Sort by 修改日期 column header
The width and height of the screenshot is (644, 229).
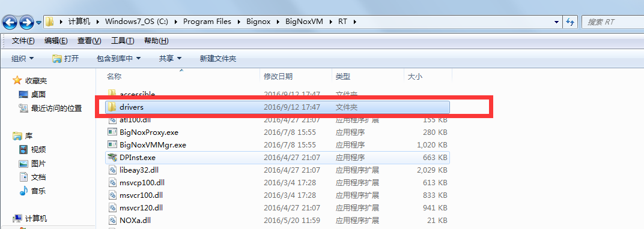pos(278,76)
